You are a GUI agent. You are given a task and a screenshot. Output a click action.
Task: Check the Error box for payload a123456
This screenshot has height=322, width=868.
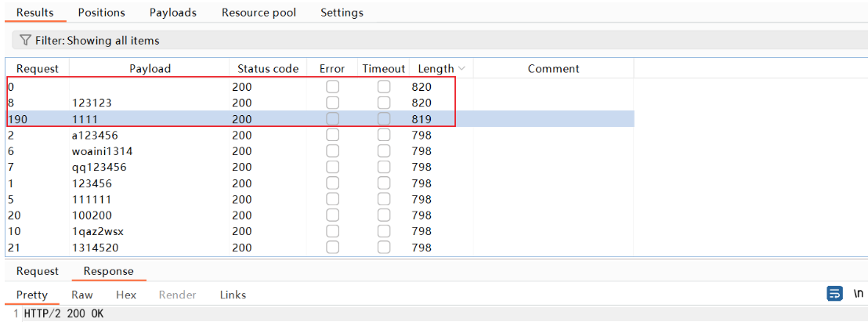pos(332,135)
